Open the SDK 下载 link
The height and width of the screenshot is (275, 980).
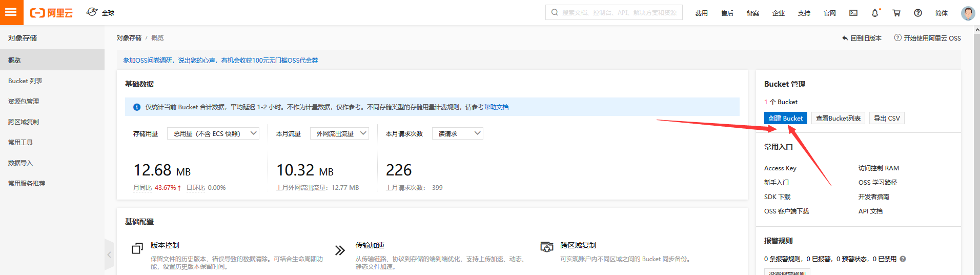click(778, 197)
